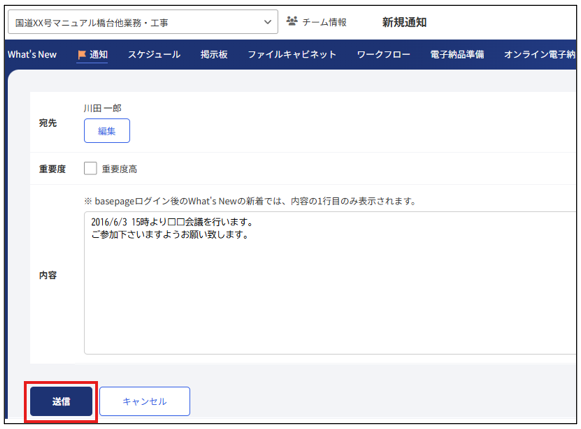Cancel with the キャンセル button
The image size is (581, 429).
point(145,402)
